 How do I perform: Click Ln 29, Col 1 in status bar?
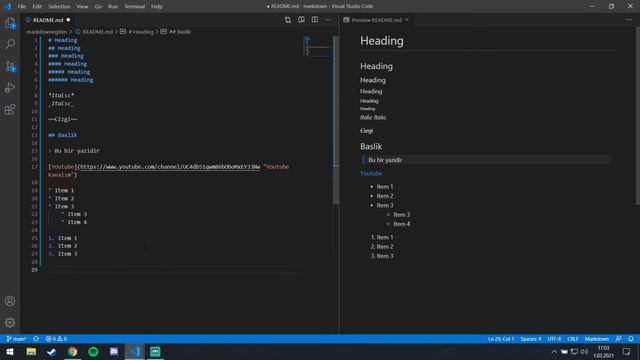pyautogui.click(x=501, y=339)
